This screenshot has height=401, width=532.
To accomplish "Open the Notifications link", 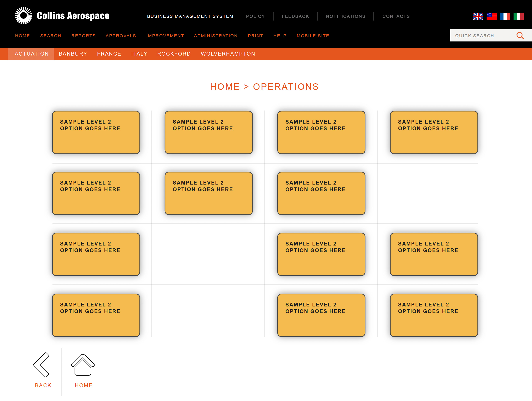I will point(346,16).
